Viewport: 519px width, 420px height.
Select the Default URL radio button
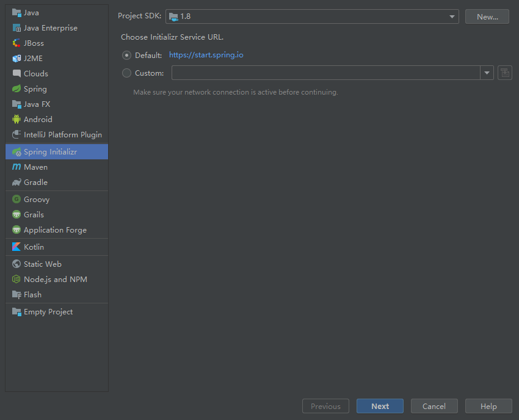[126, 56]
